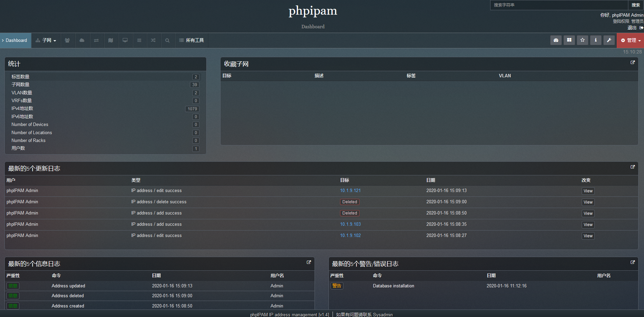
Task: Click the View button for IP 10.1.9.121
Action: pos(588,191)
